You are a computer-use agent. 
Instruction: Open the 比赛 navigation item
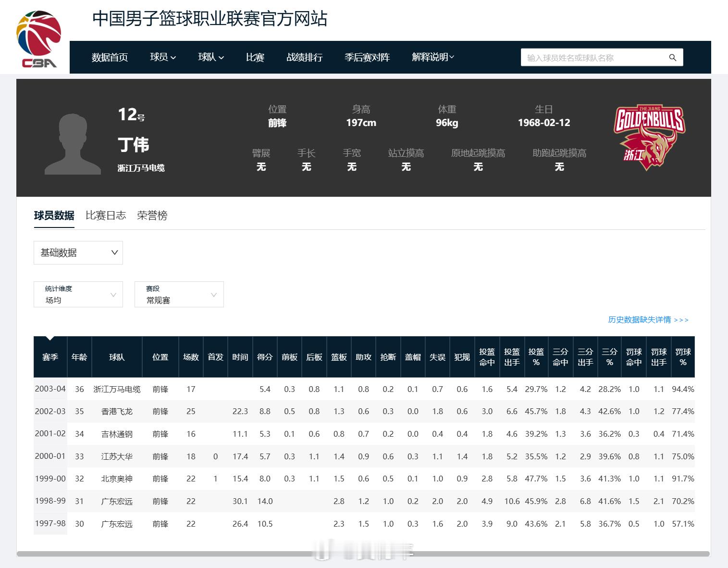[255, 57]
